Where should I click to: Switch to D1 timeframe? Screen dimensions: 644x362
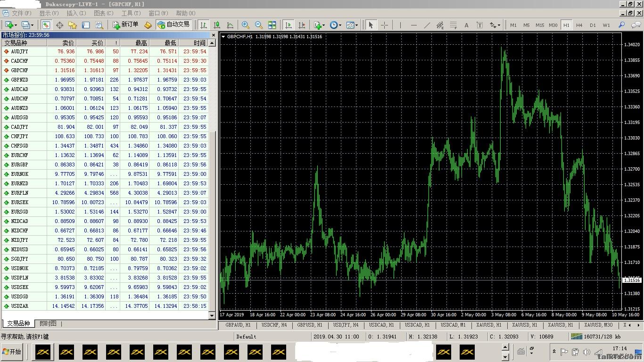coord(593,25)
